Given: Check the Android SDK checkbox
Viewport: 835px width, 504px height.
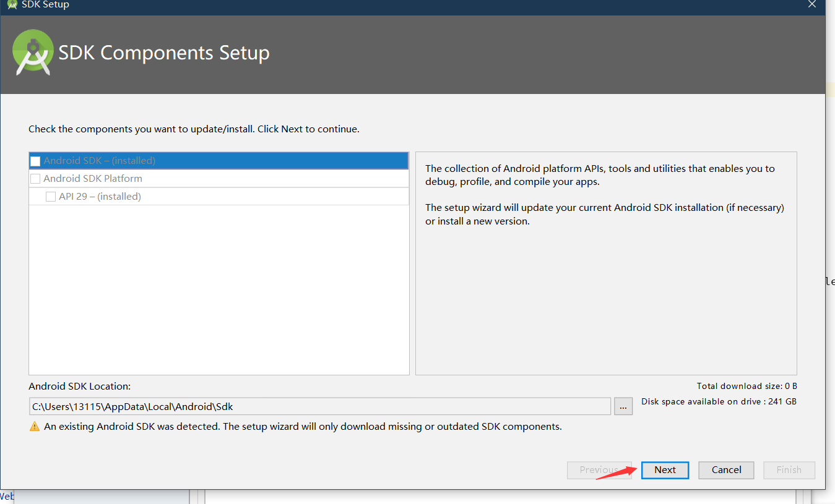Looking at the screenshot, I should [35, 161].
